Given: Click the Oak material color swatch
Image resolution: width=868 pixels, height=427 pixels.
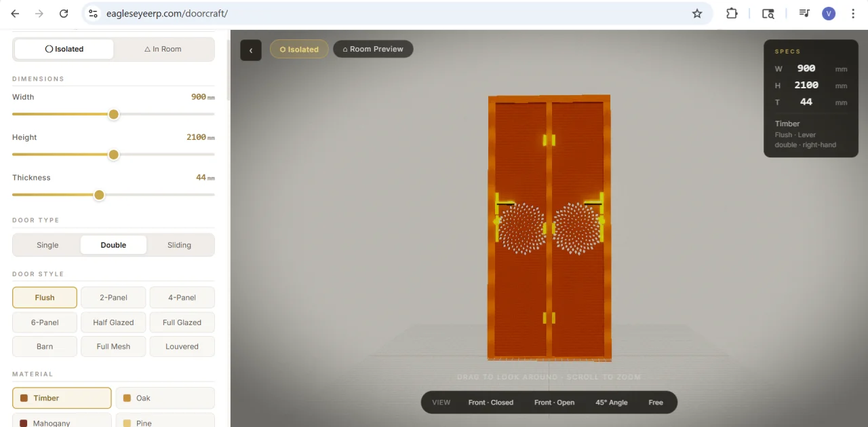Looking at the screenshot, I should point(127,398).
